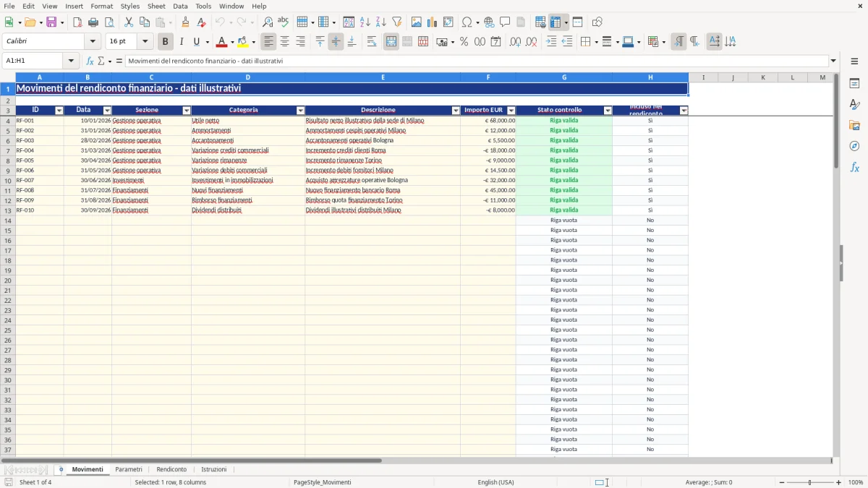Open the Font Name dropdown
The height and width of the screenshot is (488, 868).
(93, 42)
